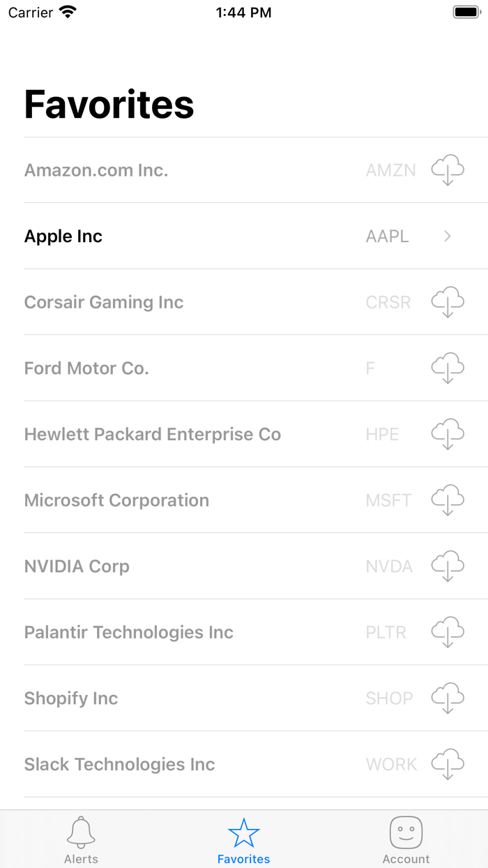Select the Apple Inc list entry

pos(209,236)
